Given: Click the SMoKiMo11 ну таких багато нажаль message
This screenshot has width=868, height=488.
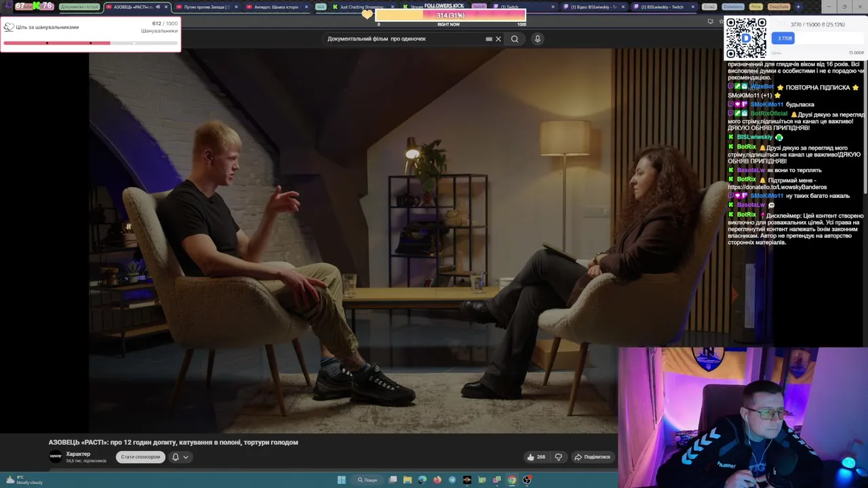Looking at the screenshot, I should click(790, 196).
